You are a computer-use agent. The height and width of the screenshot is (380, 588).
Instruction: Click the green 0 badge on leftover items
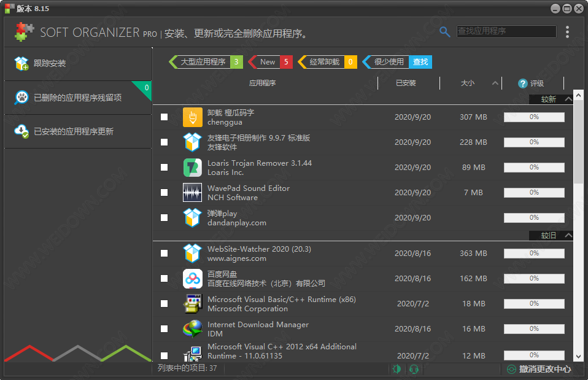tap(147, 87)
